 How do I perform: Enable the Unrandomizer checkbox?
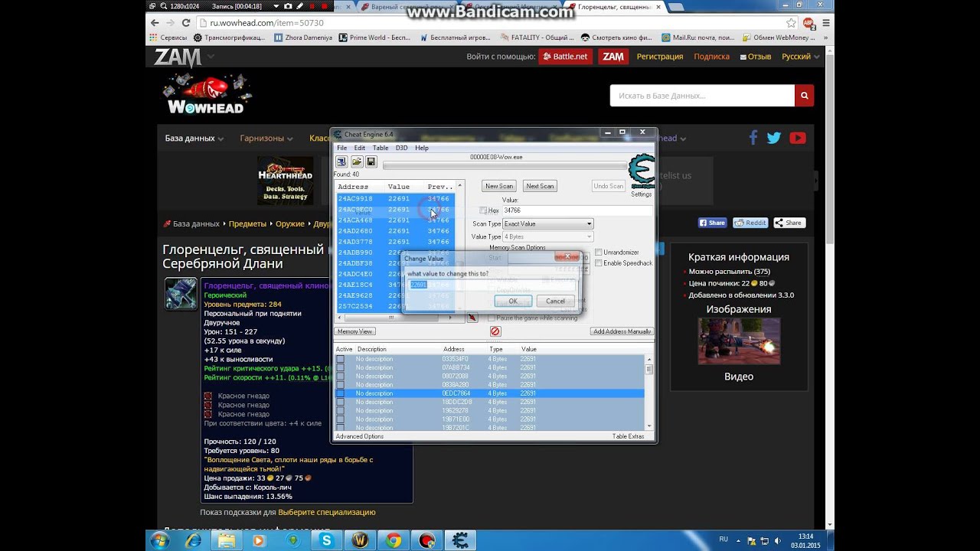599,252
